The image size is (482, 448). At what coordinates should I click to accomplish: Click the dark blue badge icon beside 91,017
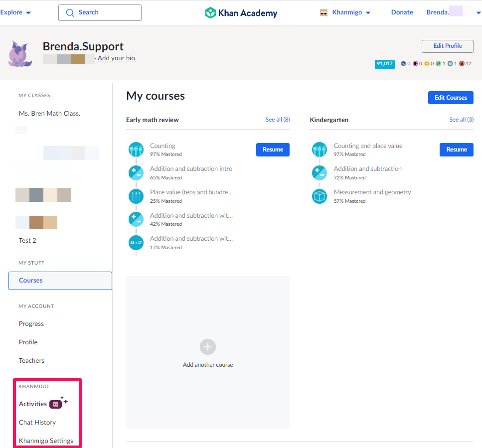tap(403, 64)
